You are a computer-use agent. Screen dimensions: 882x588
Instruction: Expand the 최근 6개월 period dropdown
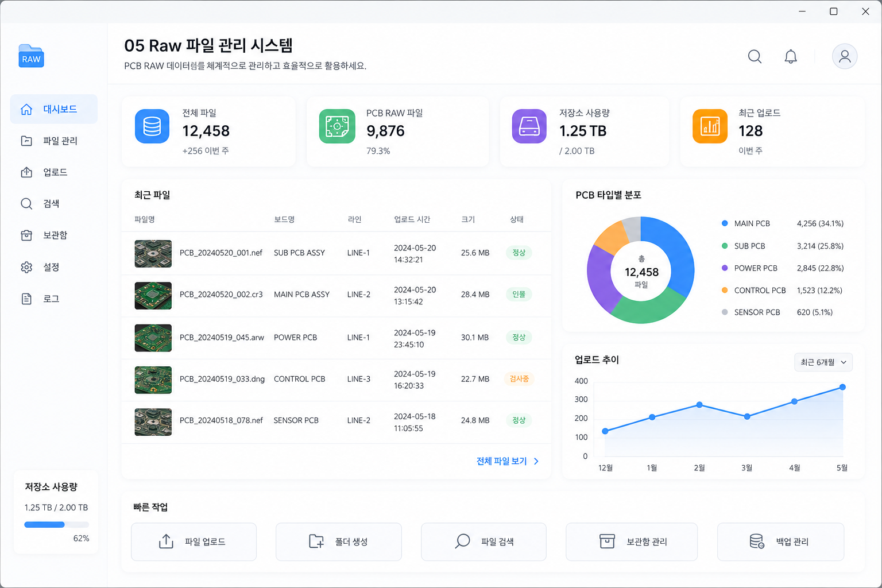[823, 362]
